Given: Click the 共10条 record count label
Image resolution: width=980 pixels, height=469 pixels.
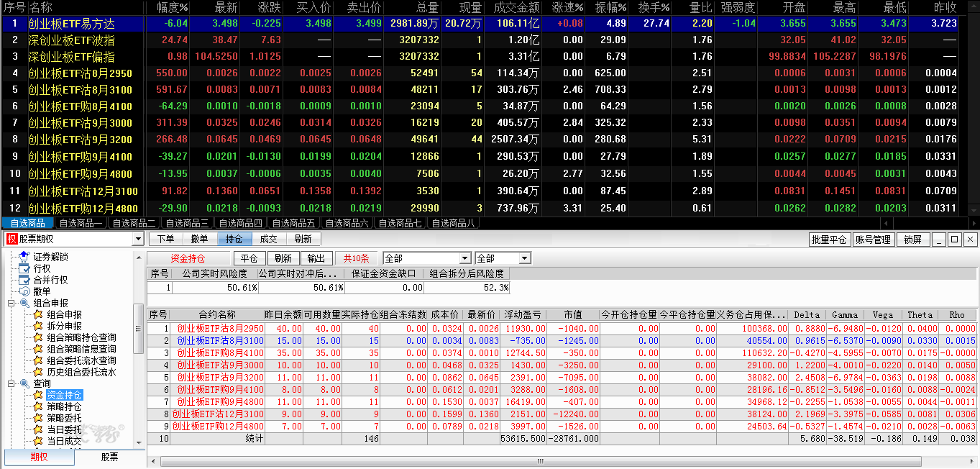Looking at the screenshot, I should pyautogui.click(x=356, y=258).
